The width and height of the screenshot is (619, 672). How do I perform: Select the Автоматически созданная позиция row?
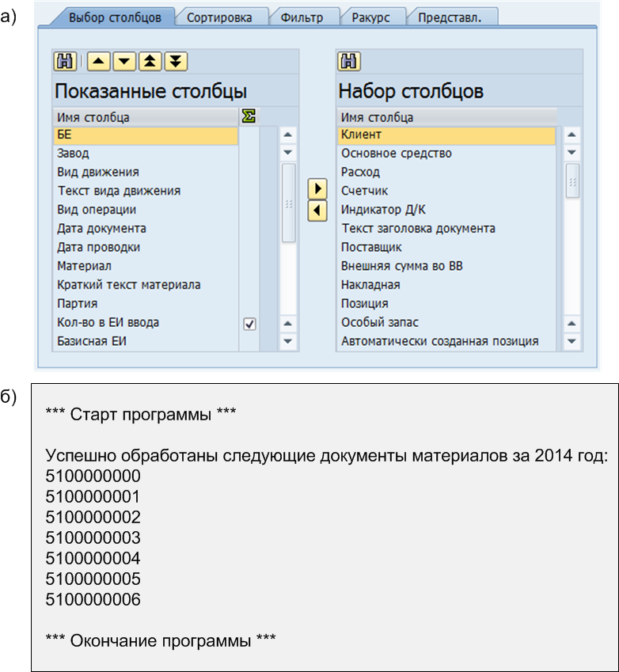(446, 342)
